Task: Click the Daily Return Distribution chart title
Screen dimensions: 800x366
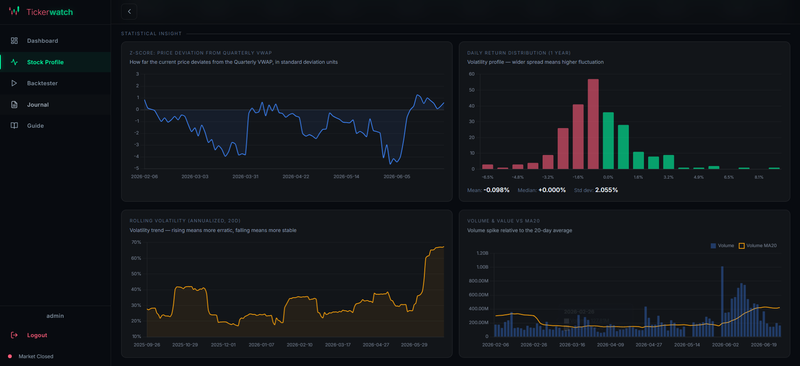Action: tap(519, 53)
